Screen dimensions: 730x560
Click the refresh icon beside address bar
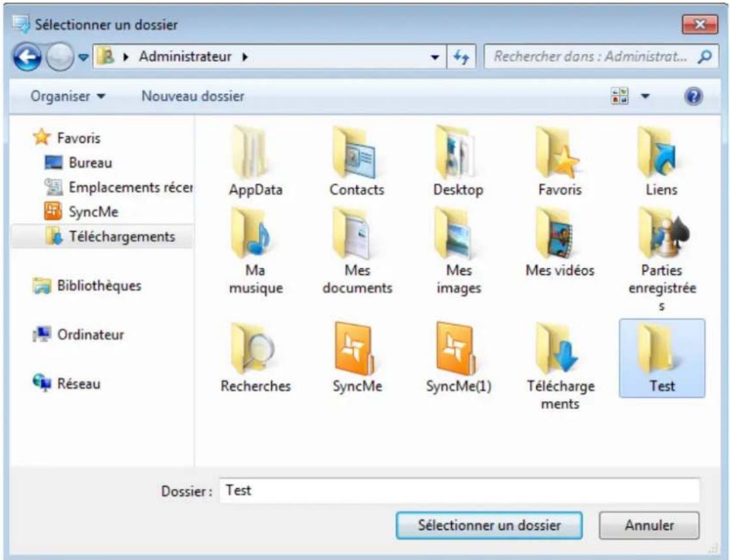461,57
